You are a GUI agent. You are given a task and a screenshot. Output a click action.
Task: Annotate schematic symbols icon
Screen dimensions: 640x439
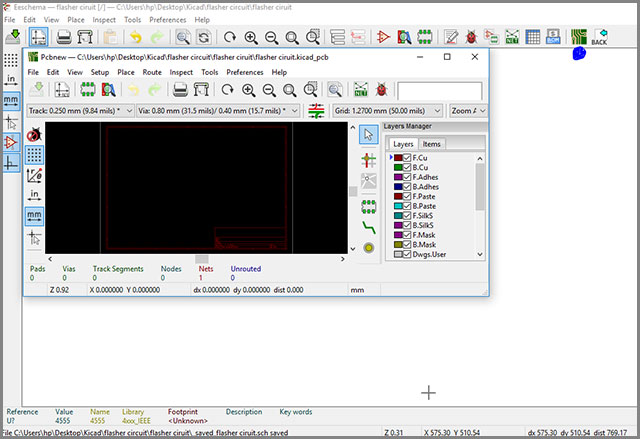(x=451, y=37)
